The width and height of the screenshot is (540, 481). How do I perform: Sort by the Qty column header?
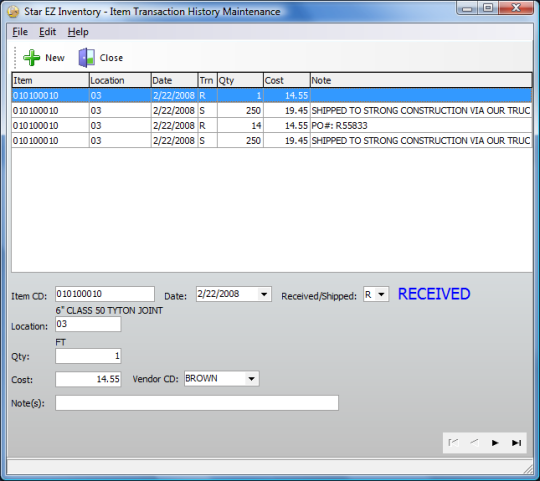[240, 80]
